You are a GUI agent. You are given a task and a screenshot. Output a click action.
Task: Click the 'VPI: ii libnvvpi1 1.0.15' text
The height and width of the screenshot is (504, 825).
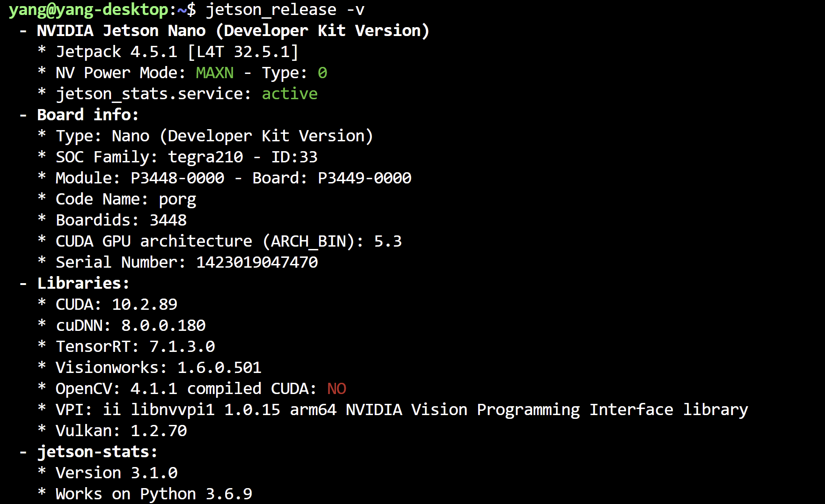[168, 410]
